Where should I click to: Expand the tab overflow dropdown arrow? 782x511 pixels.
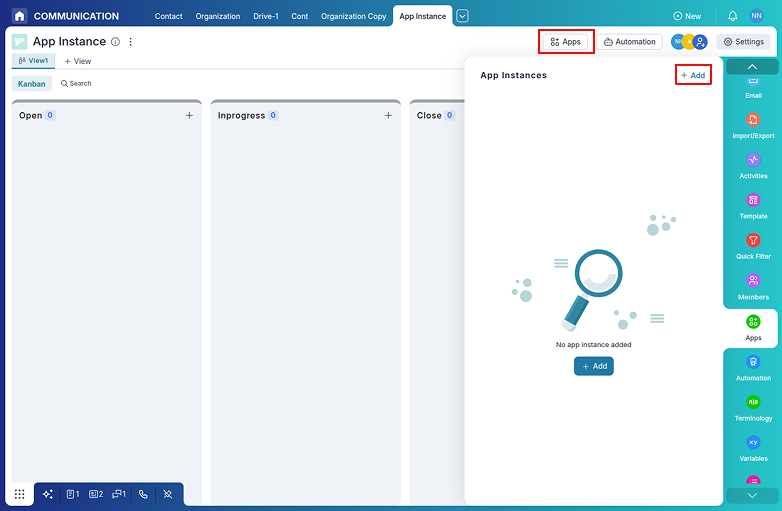[x=462, y=16]
